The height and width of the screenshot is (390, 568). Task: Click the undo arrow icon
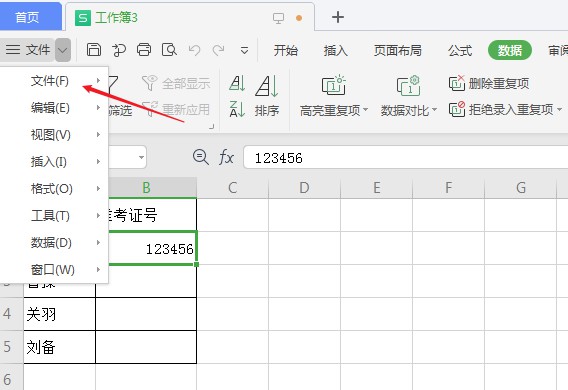pyautogui.click(x=195, y=50)
